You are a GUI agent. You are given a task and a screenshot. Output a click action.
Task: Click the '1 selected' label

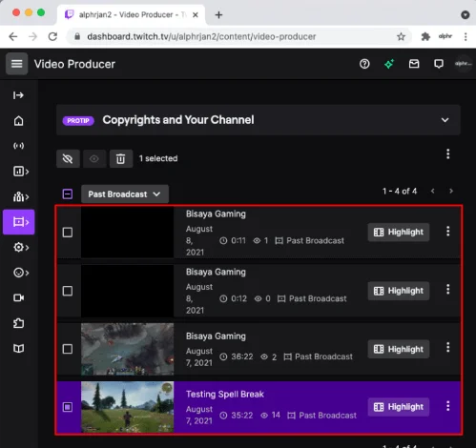[x=158, y=158]
